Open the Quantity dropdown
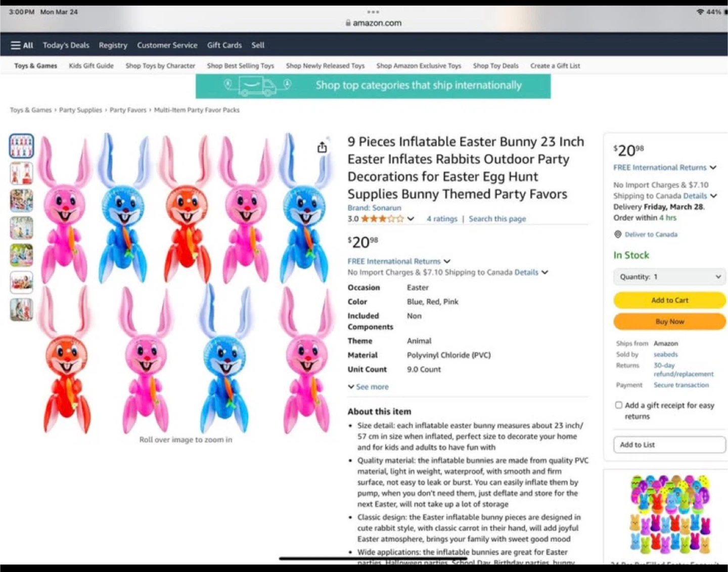The image size is (728, 572). pyautogui.click(x=669, y=276)
